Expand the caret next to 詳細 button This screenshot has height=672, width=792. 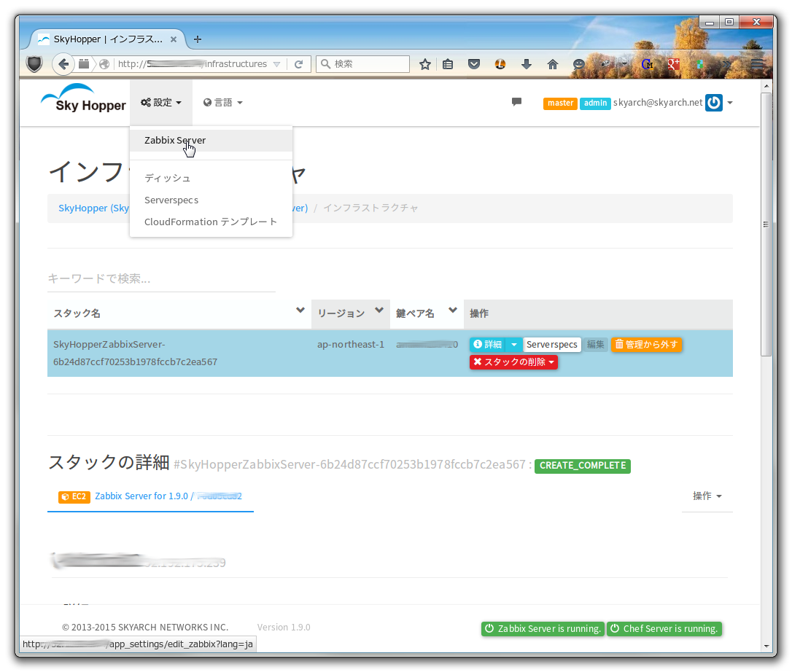513,344
